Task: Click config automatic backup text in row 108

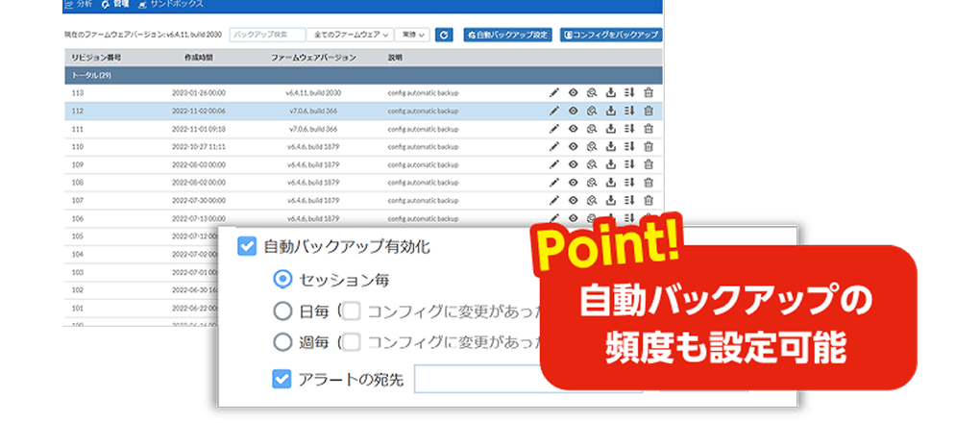Action: [423, 183]
